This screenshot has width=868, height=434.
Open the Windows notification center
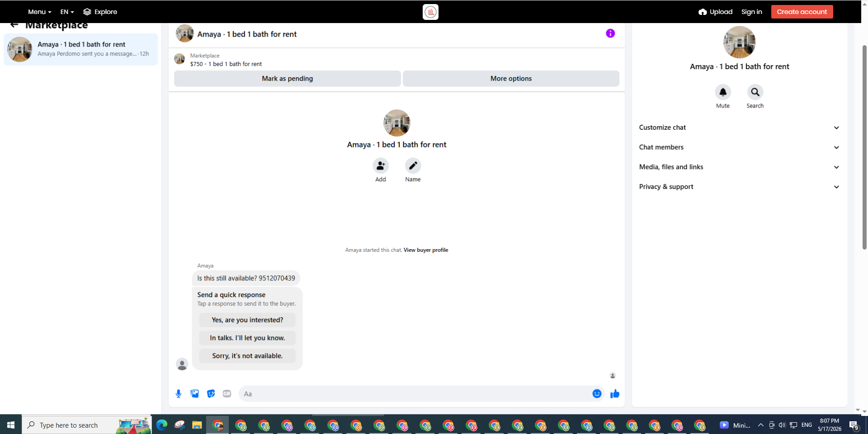[x=854, y=425]
